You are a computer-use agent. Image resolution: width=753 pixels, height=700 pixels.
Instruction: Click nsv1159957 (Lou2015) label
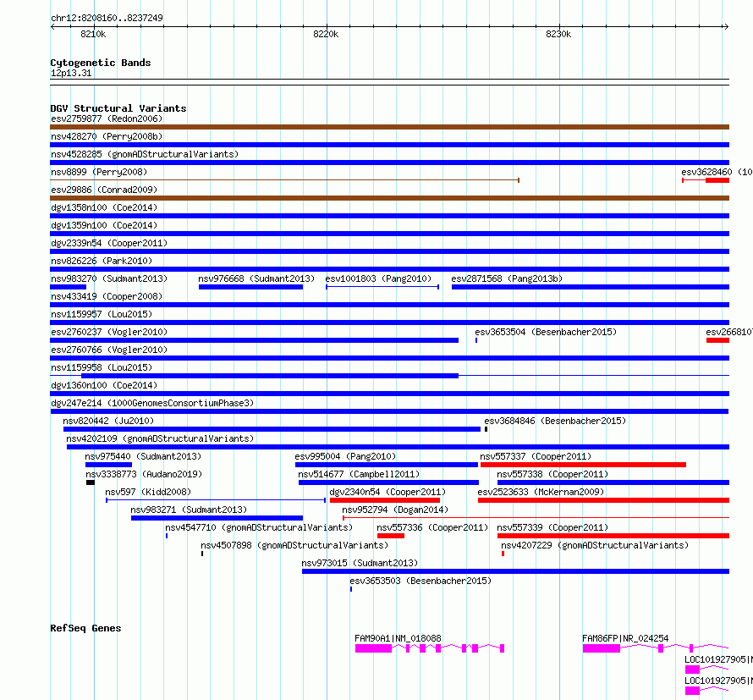[x=102, y=314]
